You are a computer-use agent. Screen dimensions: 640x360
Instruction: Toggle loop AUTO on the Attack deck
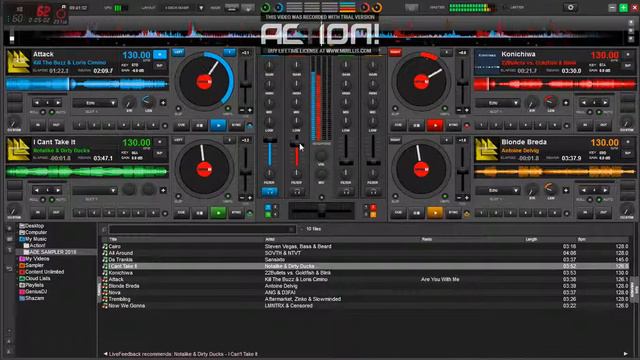52,112
